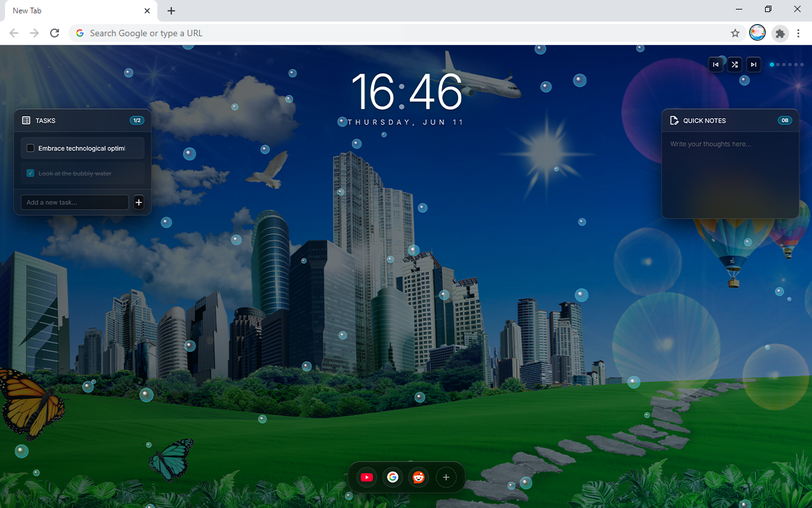
Task: Go to the previous wallpaper
Action: (716, 64)
